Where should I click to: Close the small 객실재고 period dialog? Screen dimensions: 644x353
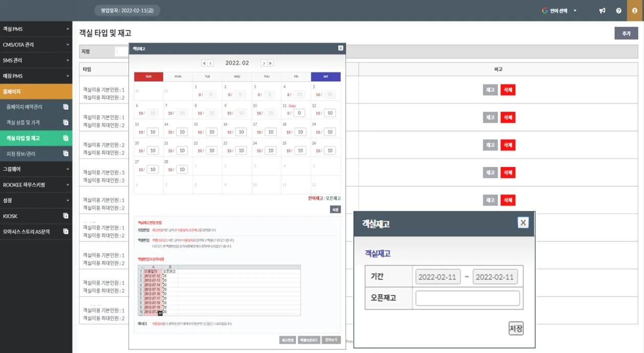tap(523, 223)
